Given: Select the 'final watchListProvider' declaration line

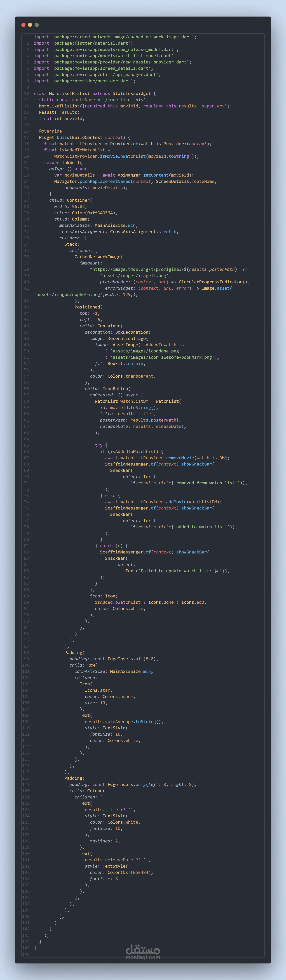Looking at the screenshot, I should pos(128,144).
